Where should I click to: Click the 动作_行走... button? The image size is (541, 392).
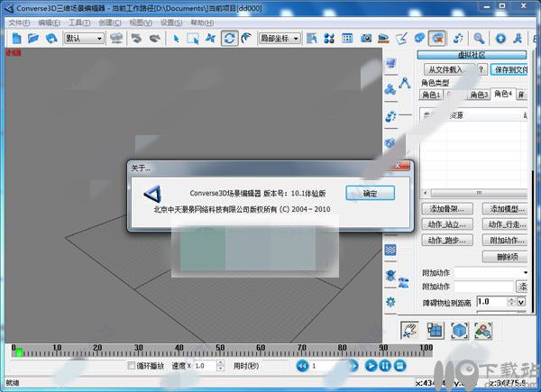click(x=506, y=224)
